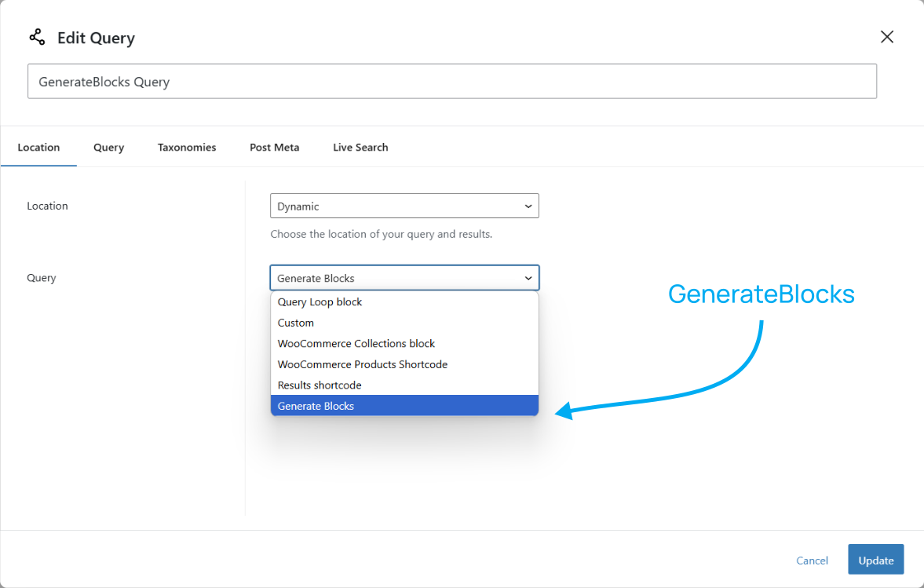Collapse the Query dropdown showing Generate Blocks
Screen dimensions: 924x588
pyautogui.click(x=404, y=278)
